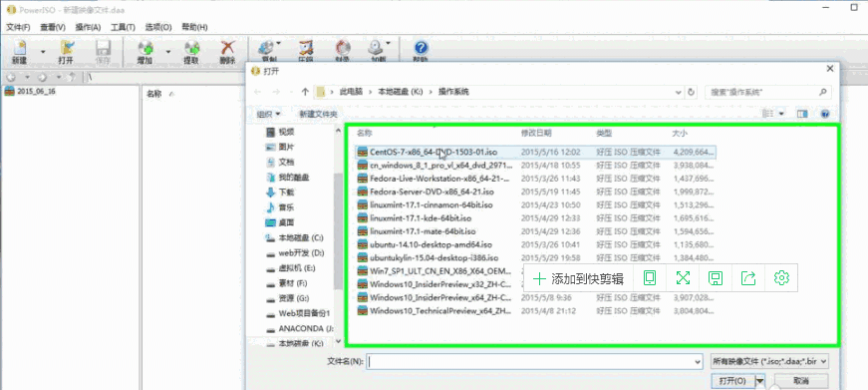Open the 操作(A) menu
Screen dimensions: 868x390
tap(88, 27)
